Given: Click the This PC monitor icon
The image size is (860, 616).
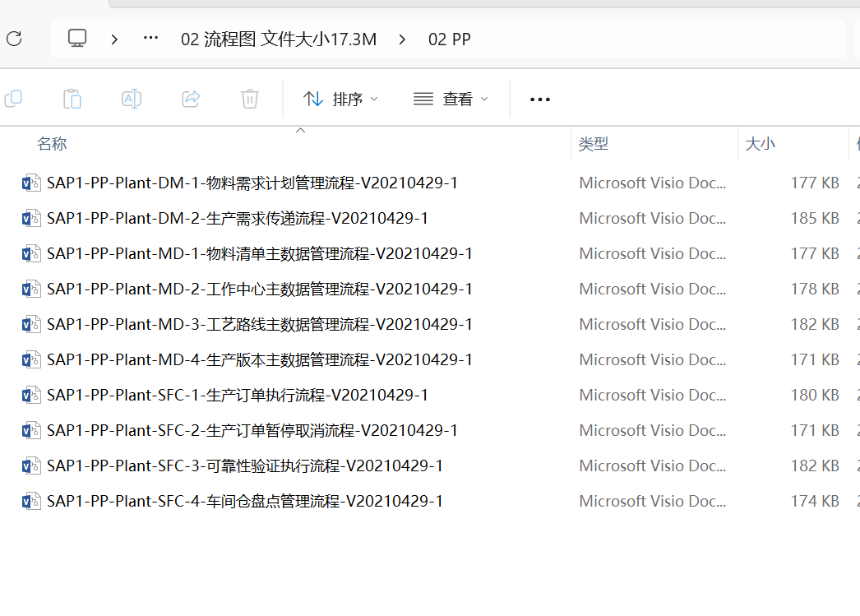Looking at the screenshot, I should tap(77, 39).
